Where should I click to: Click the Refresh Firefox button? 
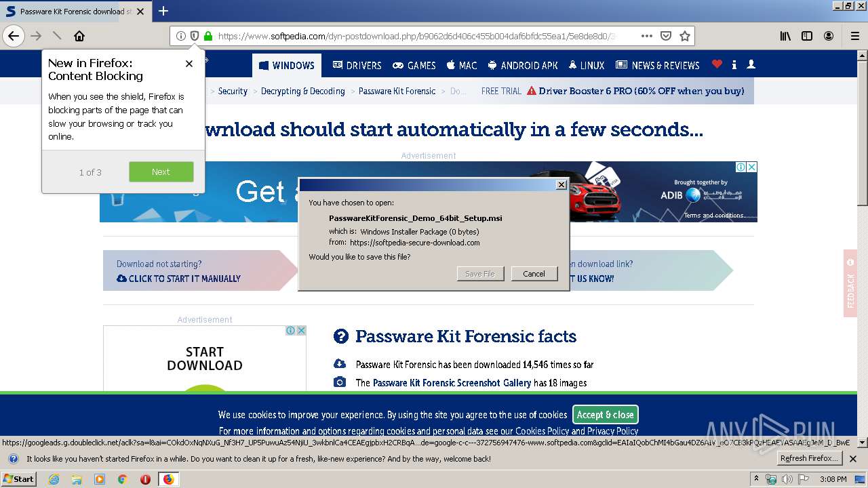click(x=809, y=459)
